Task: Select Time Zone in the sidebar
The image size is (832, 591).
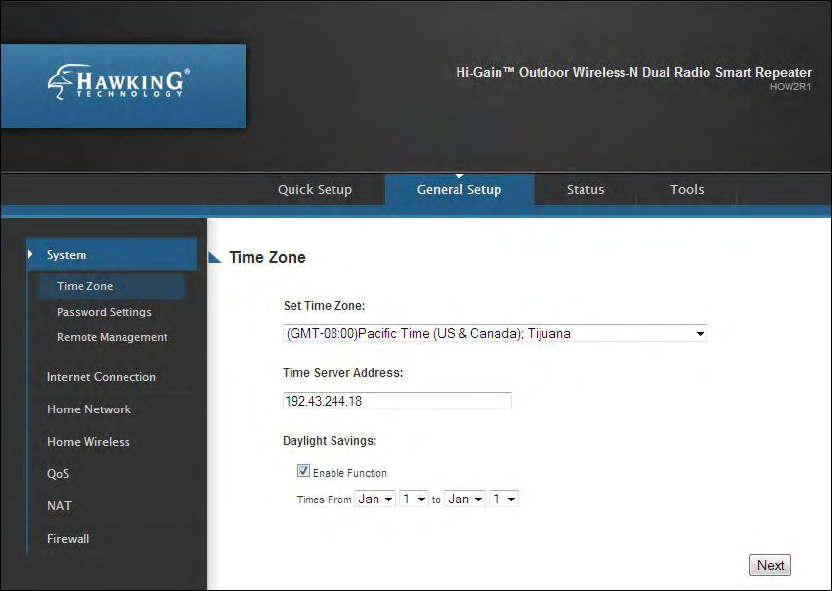Action: [111, 286]
